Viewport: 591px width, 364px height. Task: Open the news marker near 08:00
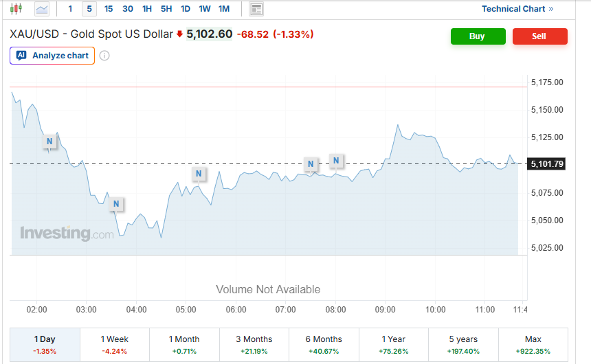click(x=336, y=161)
